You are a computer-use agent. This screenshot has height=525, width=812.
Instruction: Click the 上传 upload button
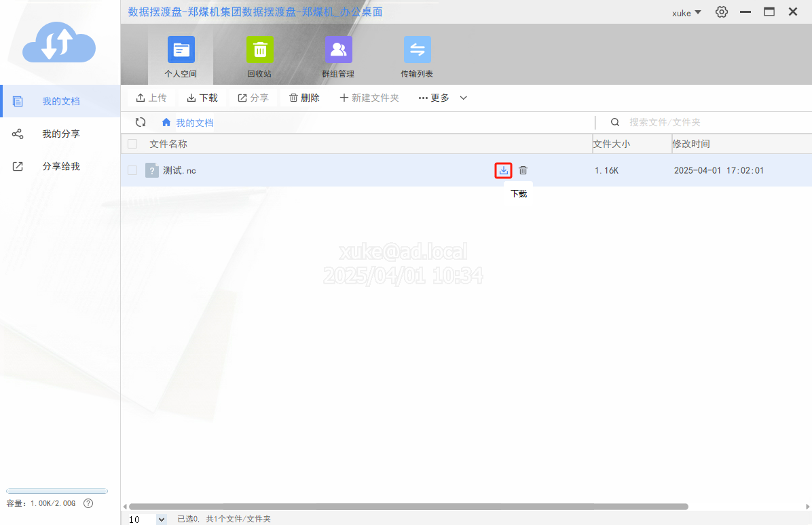pos(151,98)
